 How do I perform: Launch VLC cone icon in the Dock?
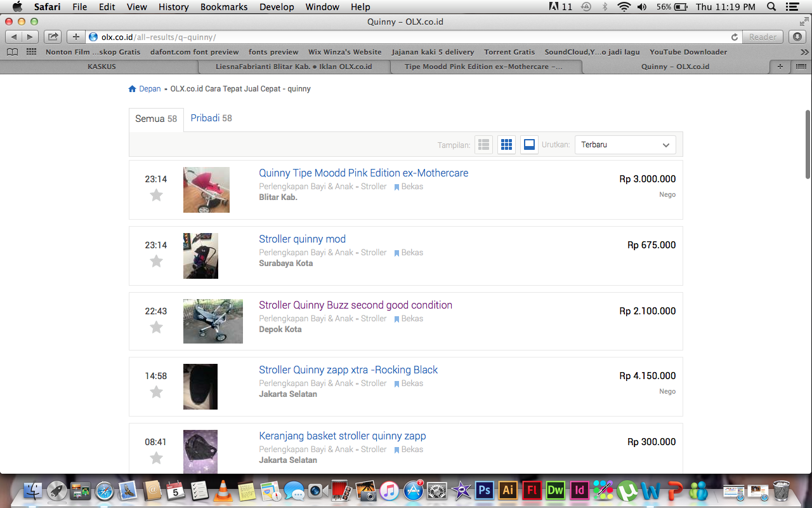click(223, 491)
